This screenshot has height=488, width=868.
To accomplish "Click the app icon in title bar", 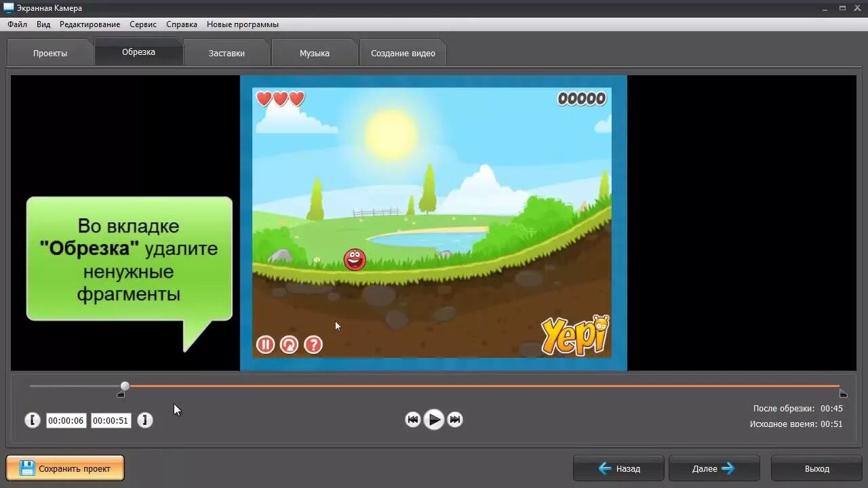I will coord(8,7).
